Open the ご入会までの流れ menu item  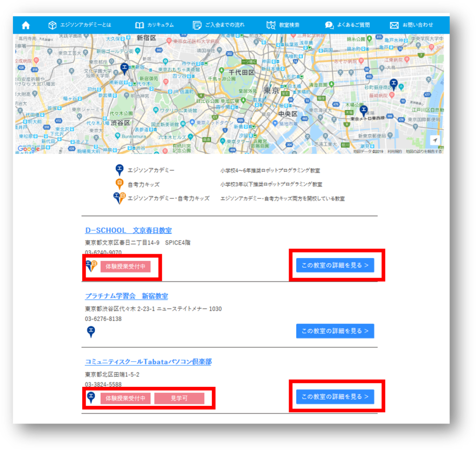tap(218, 25)
